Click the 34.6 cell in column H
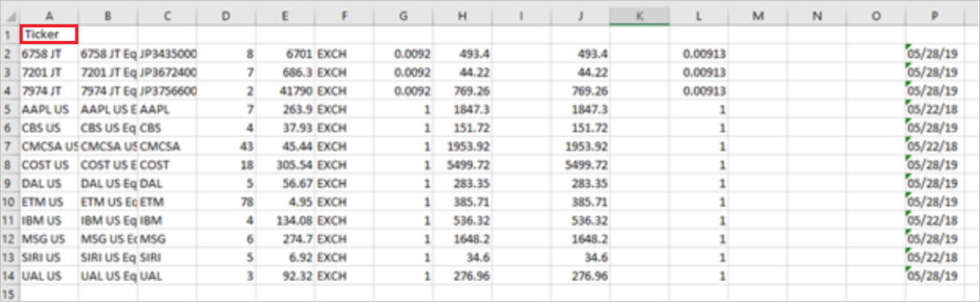 click(462, 258)
